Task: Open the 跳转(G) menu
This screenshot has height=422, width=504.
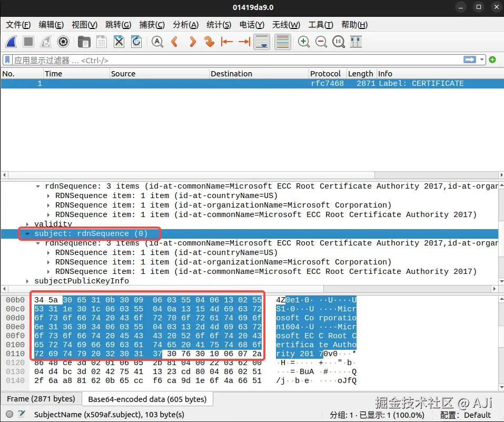Action: click(x=118, y=25)
